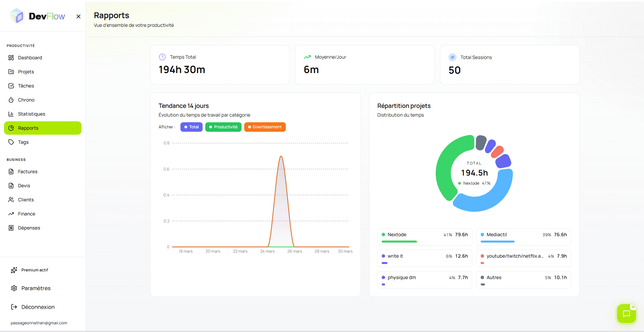The height and width of the screenshot is (332, 644).
Task: Open Paramètres settings
Action: [x=36, y=288]
